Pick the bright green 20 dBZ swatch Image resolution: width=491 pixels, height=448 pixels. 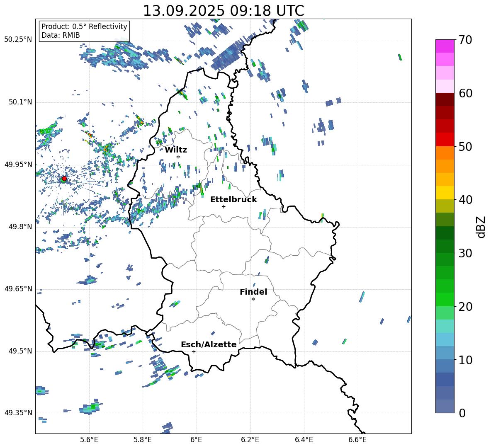point(445,299)
